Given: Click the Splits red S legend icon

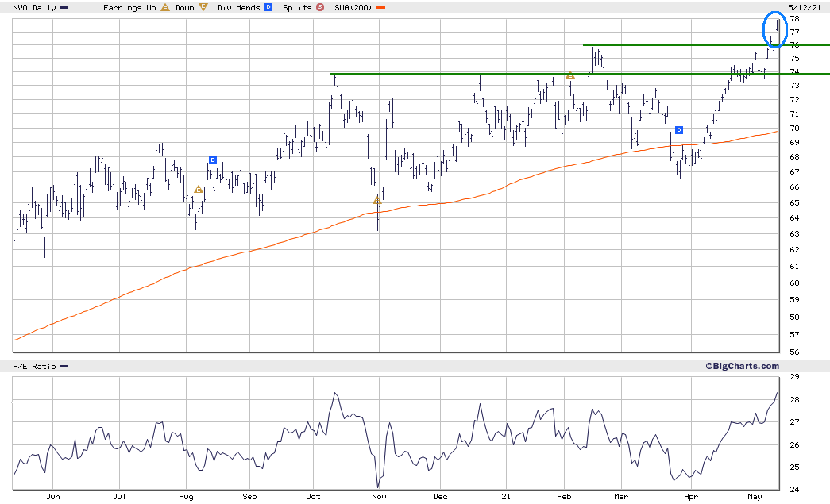Looking at the screenshot, I should [x=320, y=7].
